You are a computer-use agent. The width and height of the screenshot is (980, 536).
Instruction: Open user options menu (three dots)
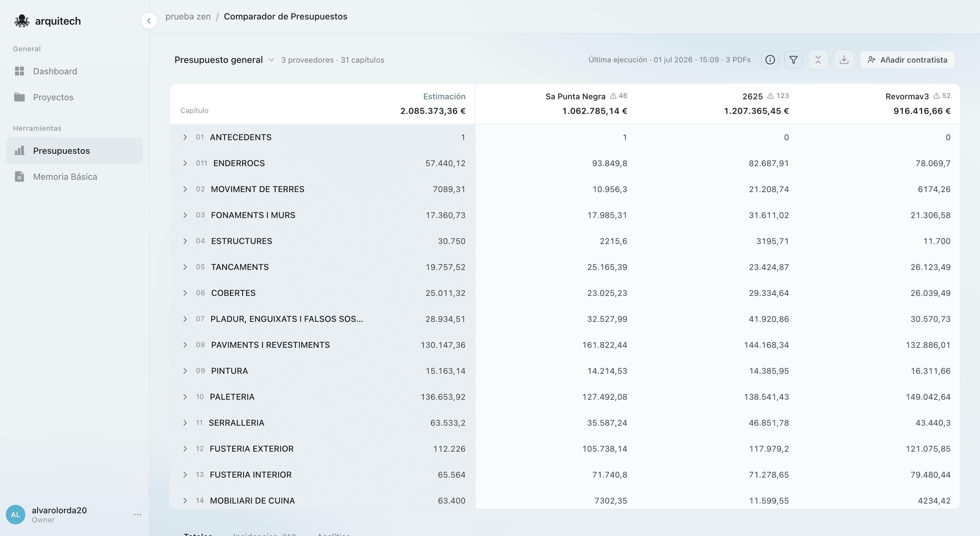(x=137, y=515)
